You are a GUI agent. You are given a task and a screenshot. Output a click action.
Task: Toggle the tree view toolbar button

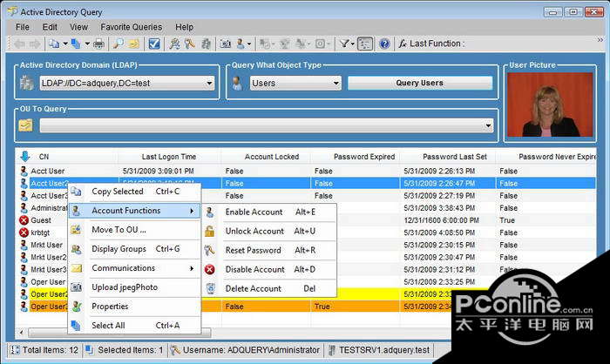coord(364,44)
